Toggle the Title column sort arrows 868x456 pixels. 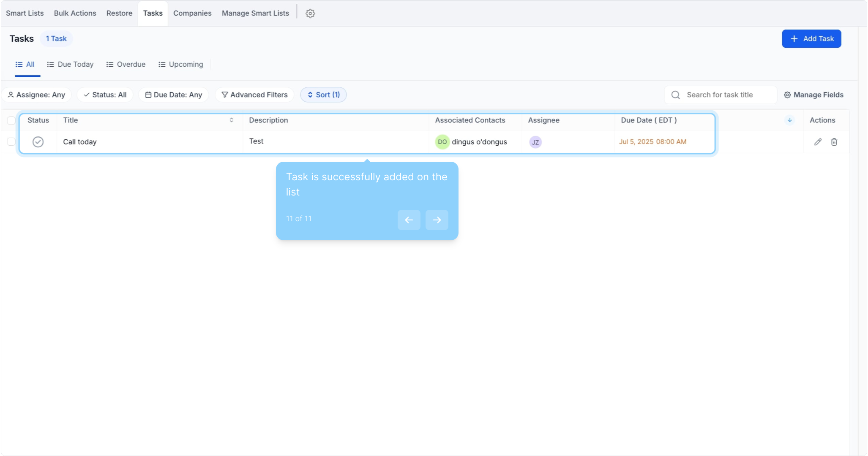click(x=232, y=120)
